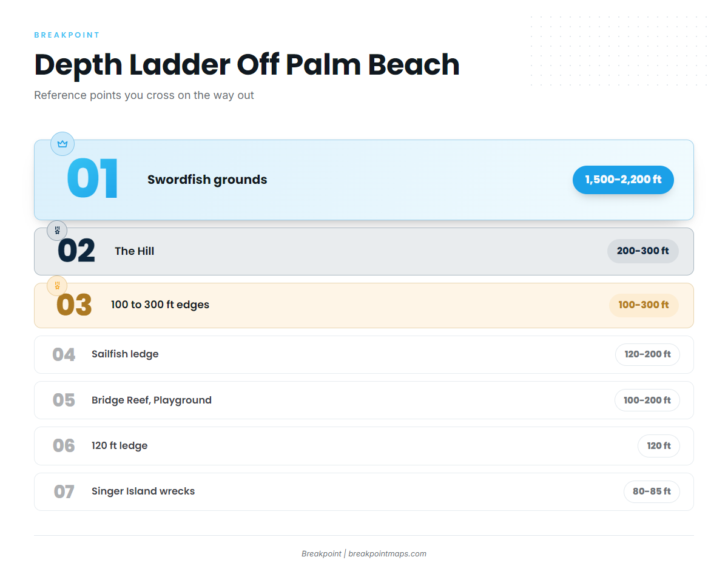Click the crown icon above rank 01

point(62,144)
